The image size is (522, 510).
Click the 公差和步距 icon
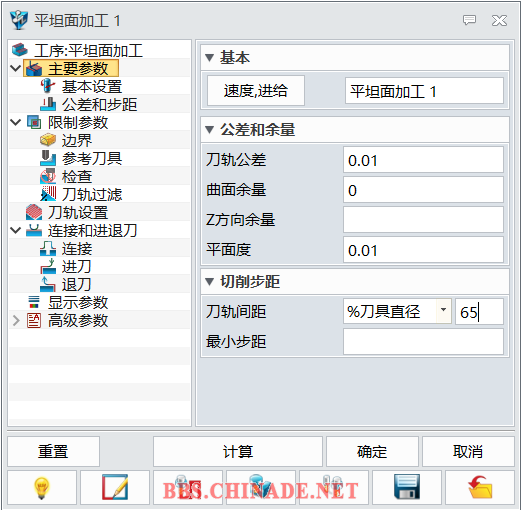tap(48, 104)
